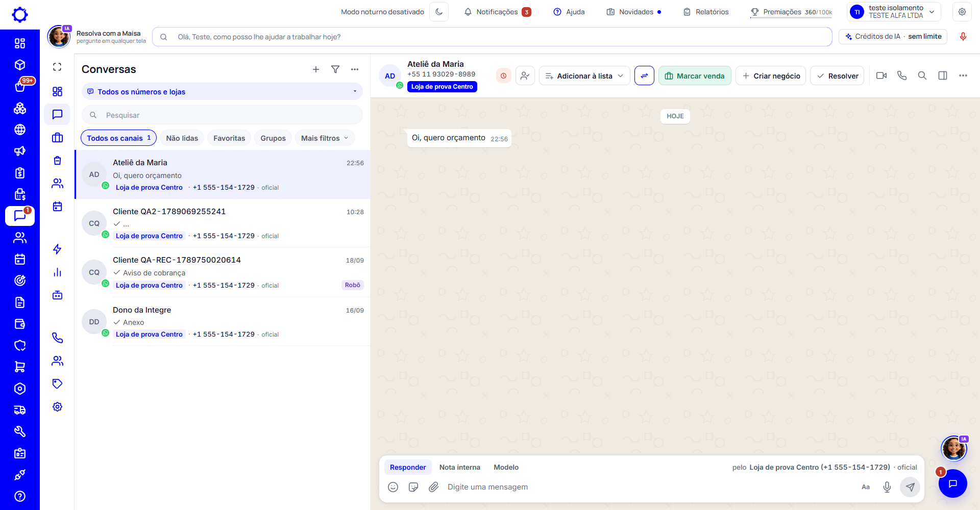Open the emoji picker
Screen dimensions: 980x510
[x=393, y=487]
